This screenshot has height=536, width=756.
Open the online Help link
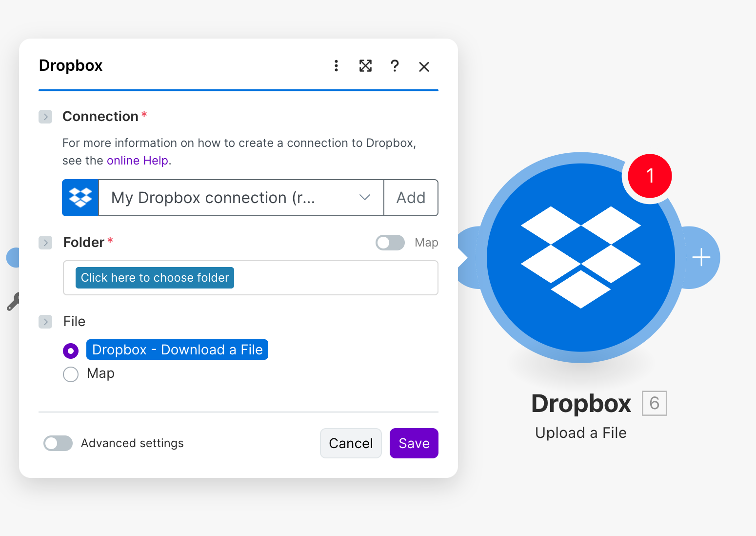[138, 161]
